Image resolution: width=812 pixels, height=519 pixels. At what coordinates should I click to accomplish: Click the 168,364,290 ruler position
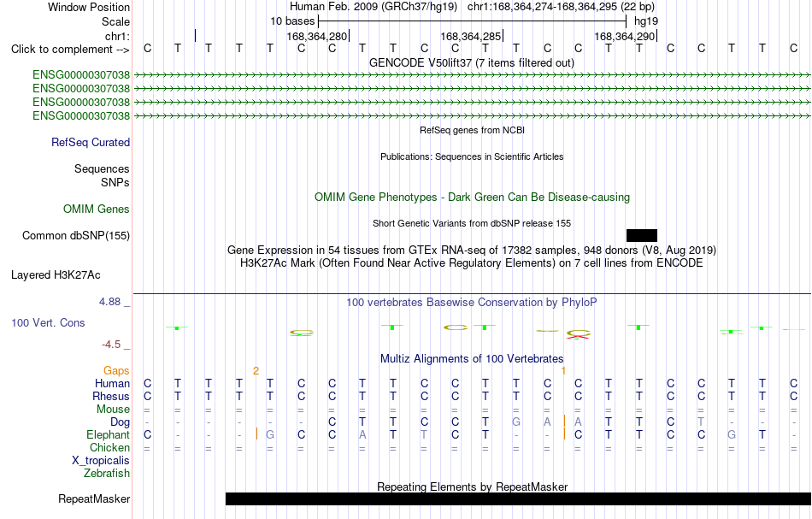[x=625, y=36]
